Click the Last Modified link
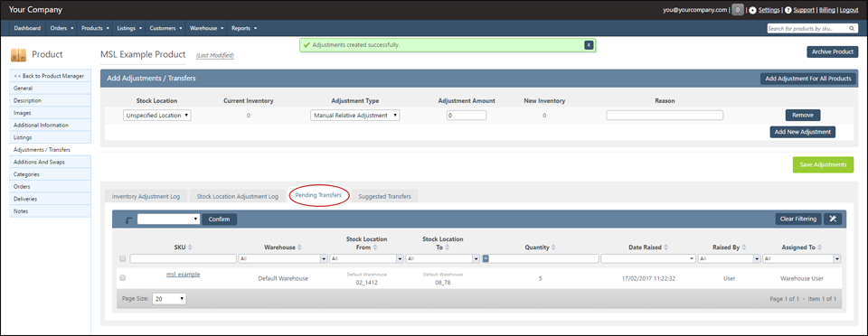Viewport: 868px width, 336px height. coord(215,56)
